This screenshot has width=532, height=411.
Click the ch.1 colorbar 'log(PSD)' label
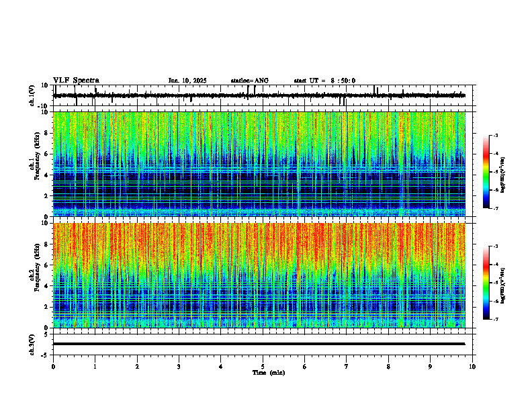(x=503, y=175)
